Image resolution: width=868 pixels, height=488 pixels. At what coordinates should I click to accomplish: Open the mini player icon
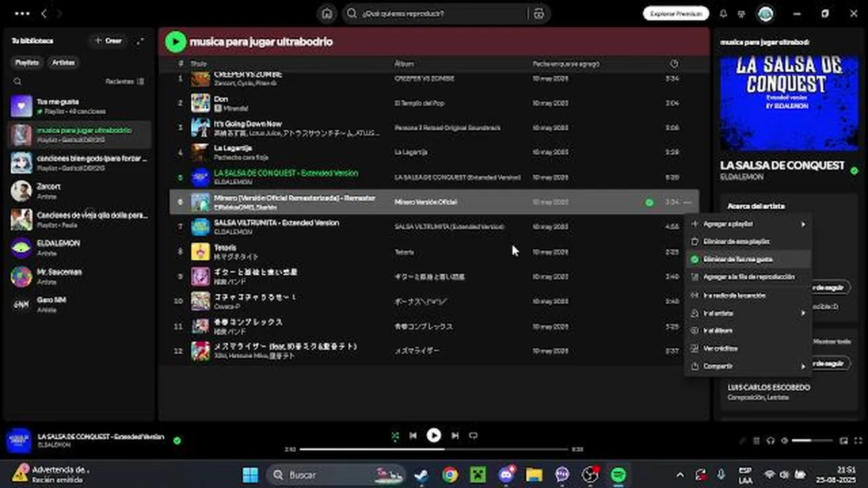click(x=842, y=441)
